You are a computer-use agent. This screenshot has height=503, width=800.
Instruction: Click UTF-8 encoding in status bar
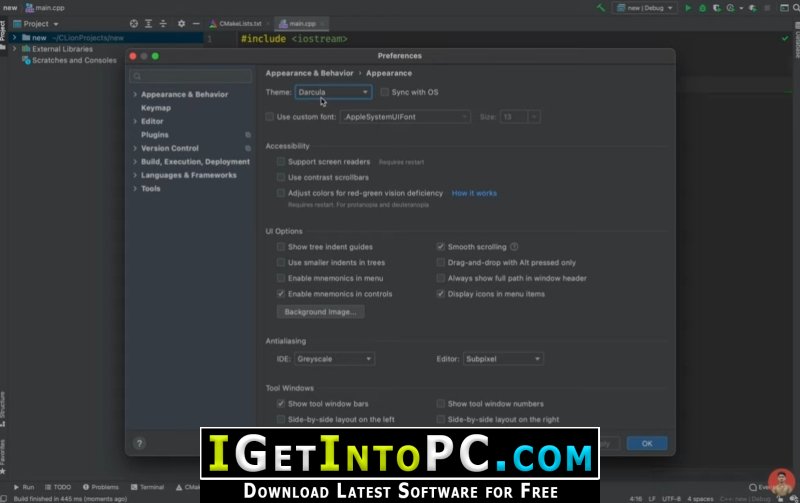click(x=671, y=498)
